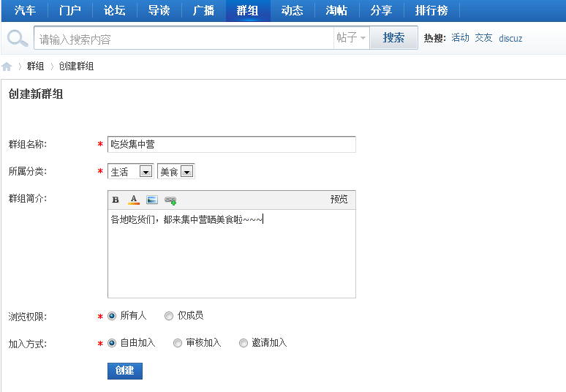Open the discuz hot search link
The height and width of the screenshot is (392, 566).
[x=510, y=38]
